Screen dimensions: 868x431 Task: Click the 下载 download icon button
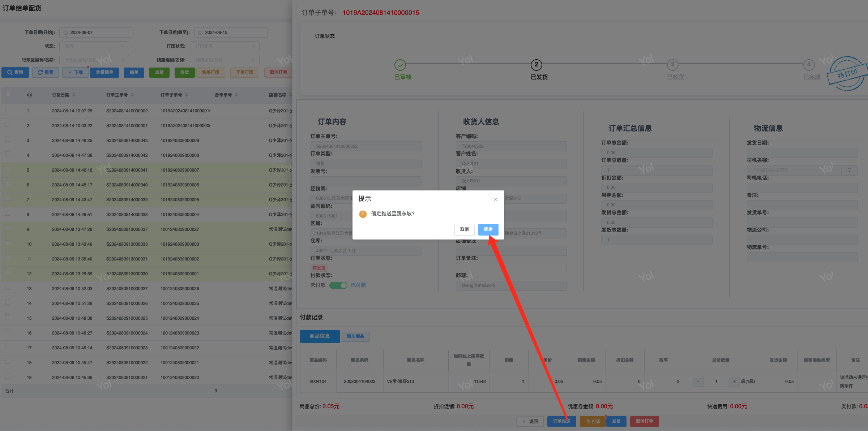tap(75, 72)
